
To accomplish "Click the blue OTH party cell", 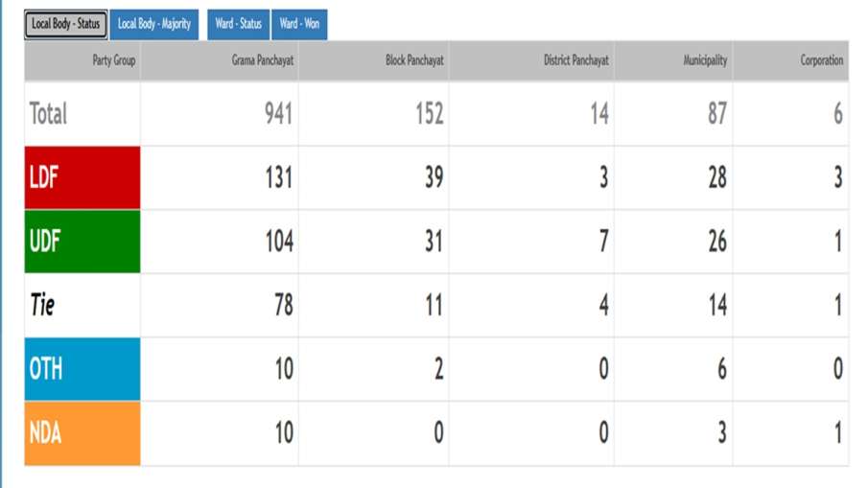I will (82, 368).
